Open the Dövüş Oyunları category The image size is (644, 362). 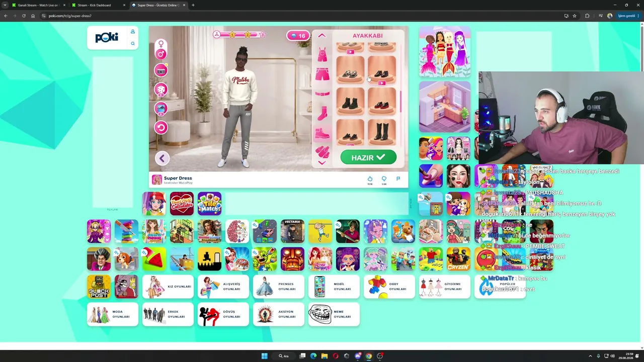[x=223, y=314]
